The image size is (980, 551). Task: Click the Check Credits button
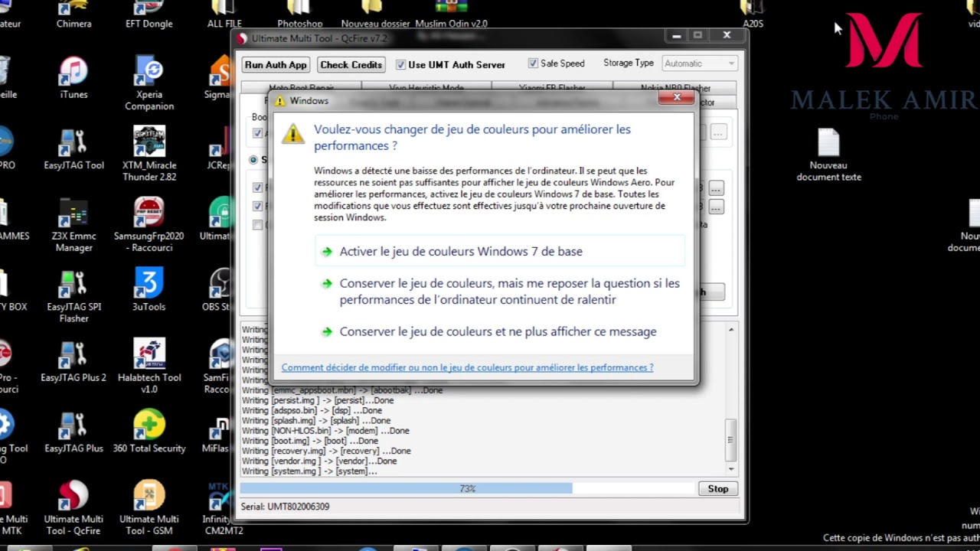pos(351,65)
